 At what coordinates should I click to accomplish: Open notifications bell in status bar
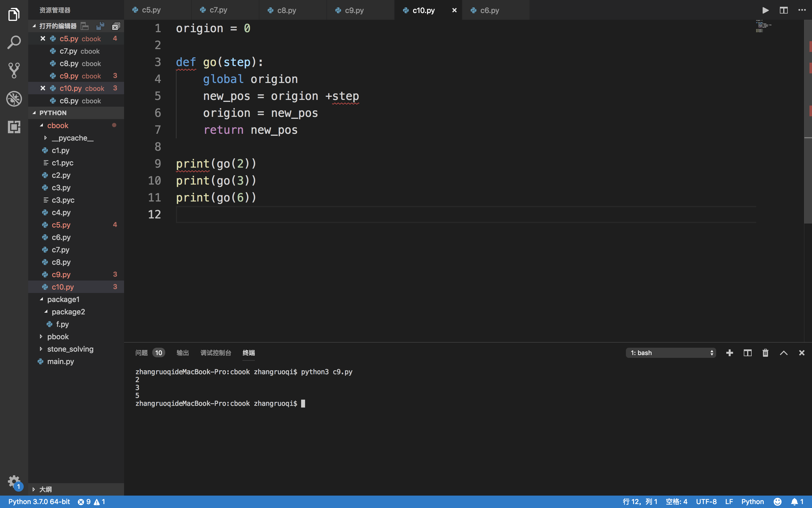(797, 502)
